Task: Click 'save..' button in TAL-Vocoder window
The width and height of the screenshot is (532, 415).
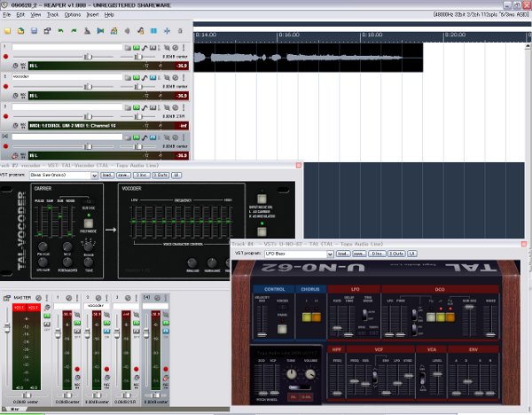Action: click(123, 175)
